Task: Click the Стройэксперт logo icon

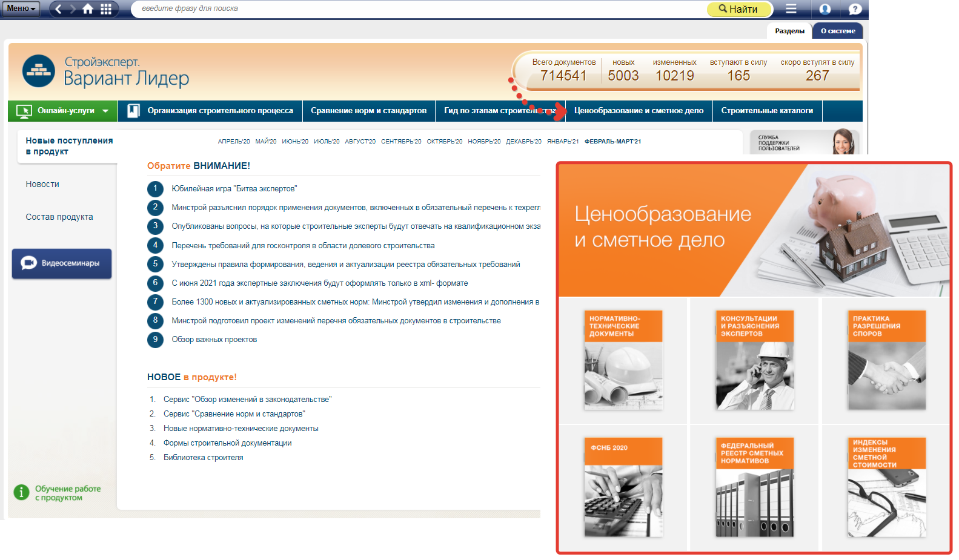Action: tap(38, 71)
